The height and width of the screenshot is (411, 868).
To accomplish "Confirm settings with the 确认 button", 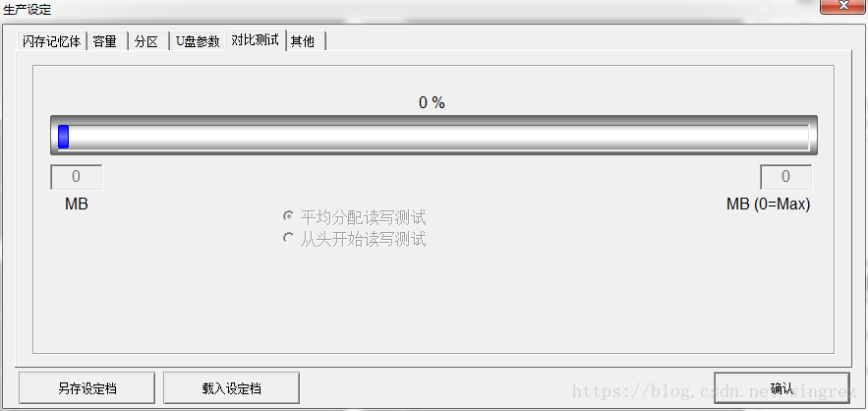I will (782, 388).
